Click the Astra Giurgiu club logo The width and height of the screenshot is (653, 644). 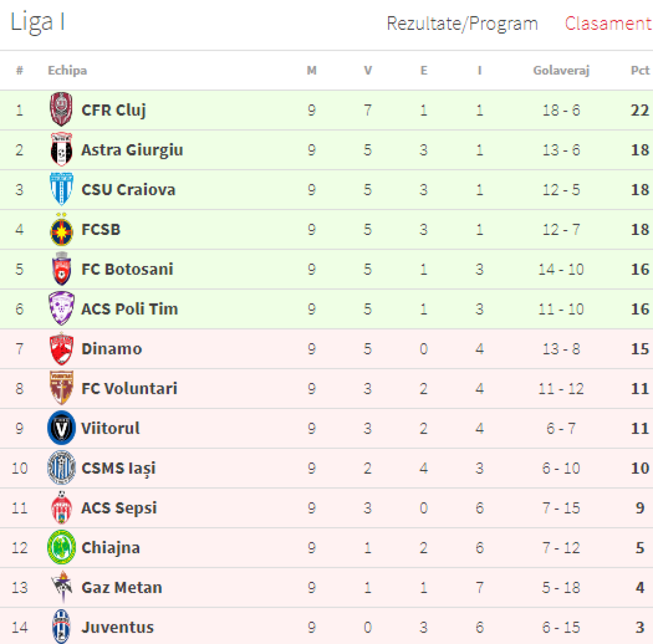point(61,150)
